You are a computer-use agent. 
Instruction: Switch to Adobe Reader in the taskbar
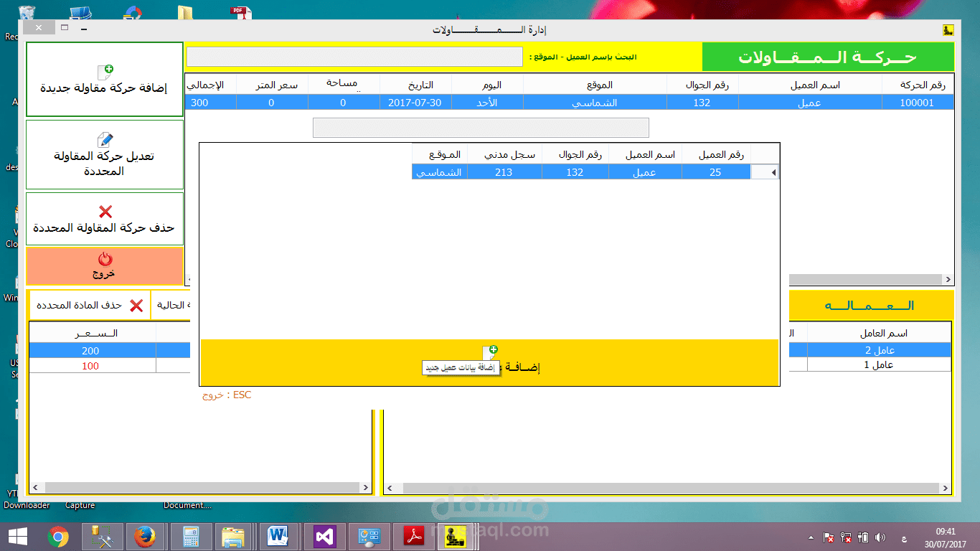coord(415,536)
